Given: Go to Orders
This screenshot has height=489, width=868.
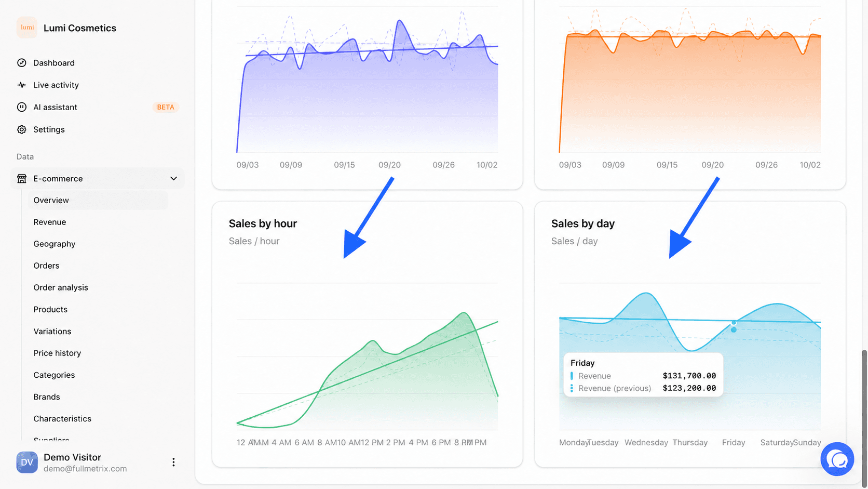Looking at the screenshot, I should (x=46, y=266).
